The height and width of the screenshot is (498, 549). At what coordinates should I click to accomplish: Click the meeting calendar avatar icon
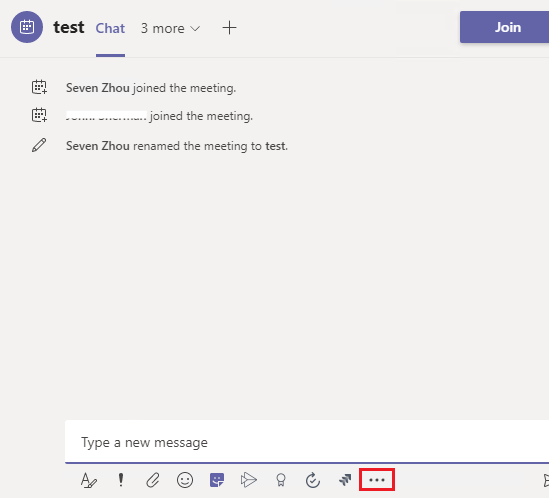click(x=27, y=27)
